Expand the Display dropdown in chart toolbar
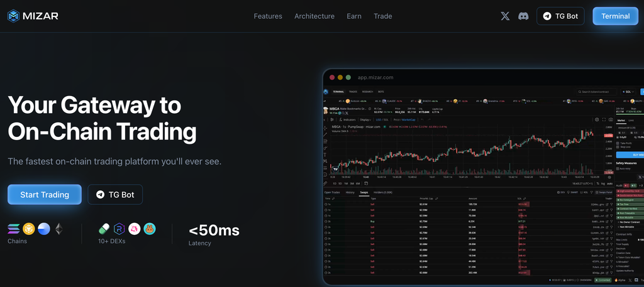This screenshot has width=644, height=287. click(x=365, y=119)
